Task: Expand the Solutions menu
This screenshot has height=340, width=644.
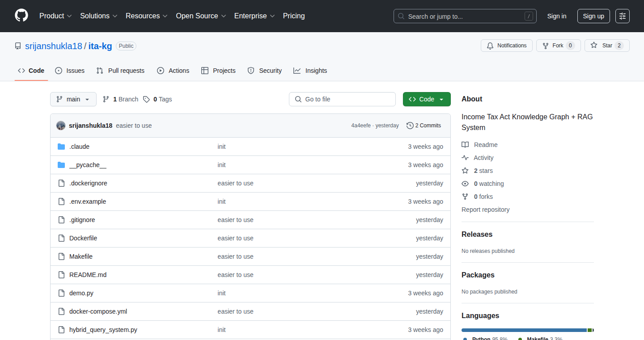Action: pos(99,16)
